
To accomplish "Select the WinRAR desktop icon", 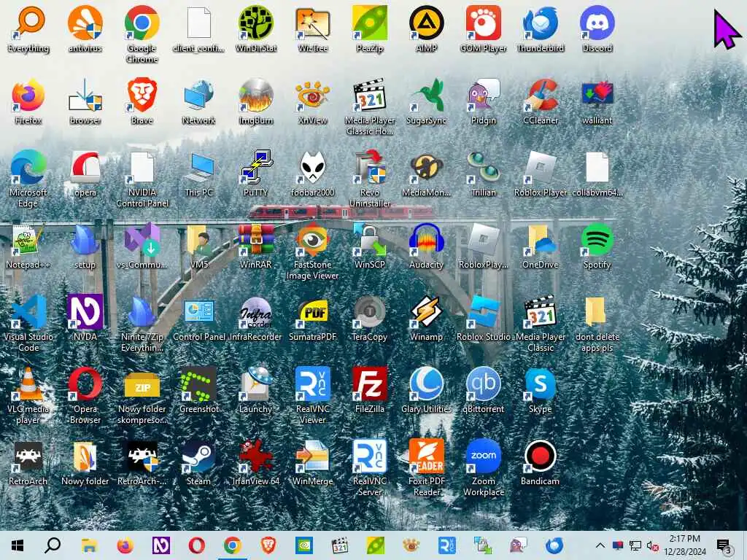I will (256, 246).
